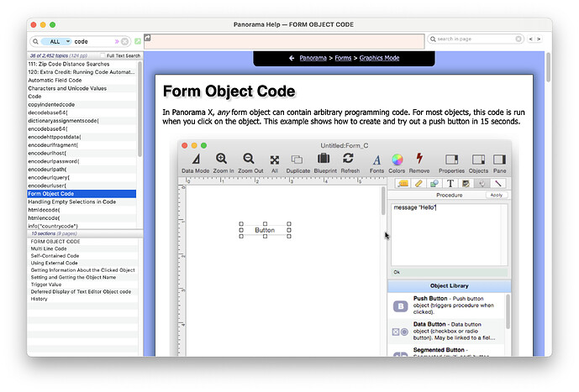This screenshot has height=392, width=579.
Task: Click the Apply button in the Procedure panel
Action: point(497,195)
